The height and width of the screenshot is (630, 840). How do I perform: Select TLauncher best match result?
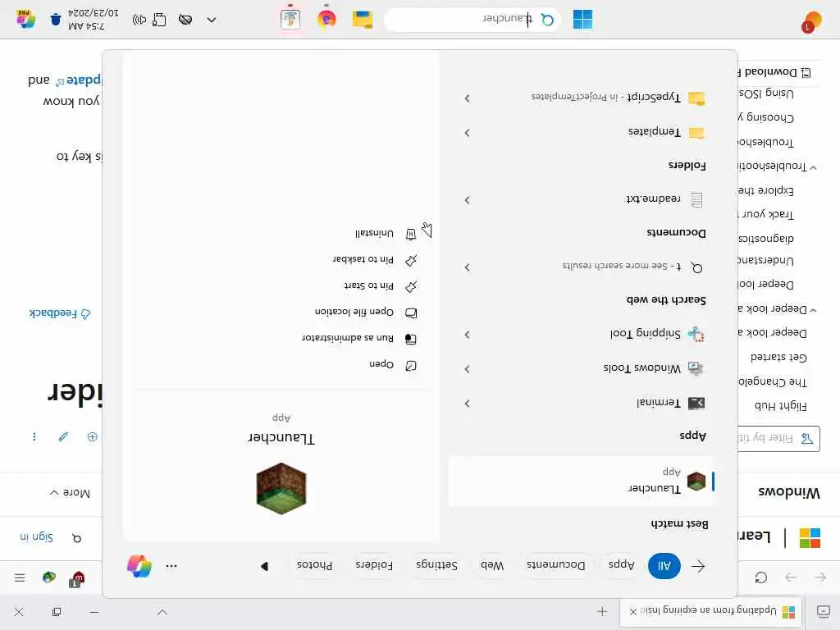(582, 481)
